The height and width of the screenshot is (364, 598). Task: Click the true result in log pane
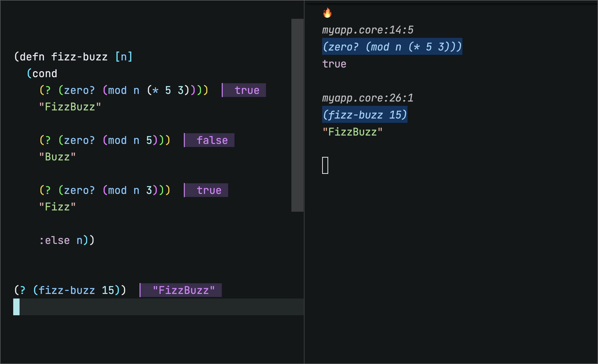[334, 64]
